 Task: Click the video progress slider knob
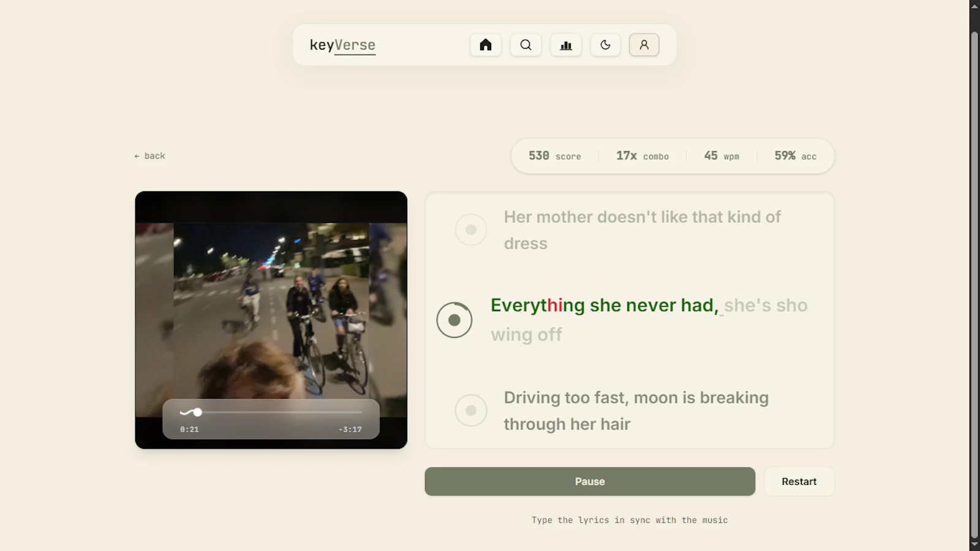pos(197,412)
